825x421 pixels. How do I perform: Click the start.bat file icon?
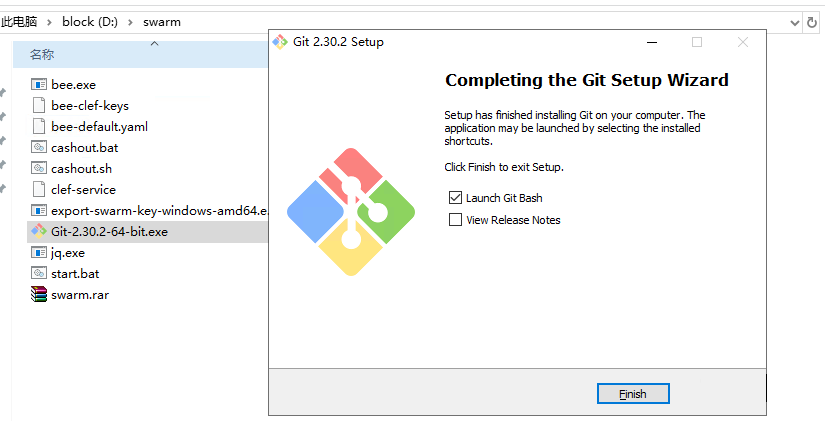pos(39,273)
